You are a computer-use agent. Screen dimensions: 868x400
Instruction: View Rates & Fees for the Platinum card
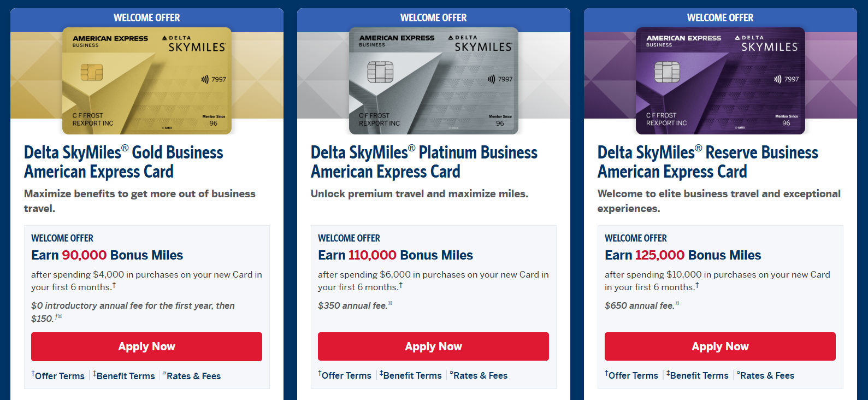point(480,375)
